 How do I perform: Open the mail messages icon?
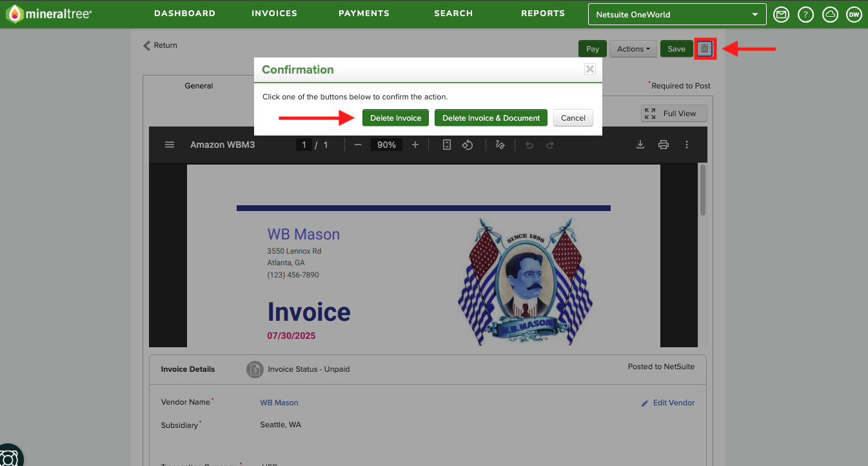(781, 14)
